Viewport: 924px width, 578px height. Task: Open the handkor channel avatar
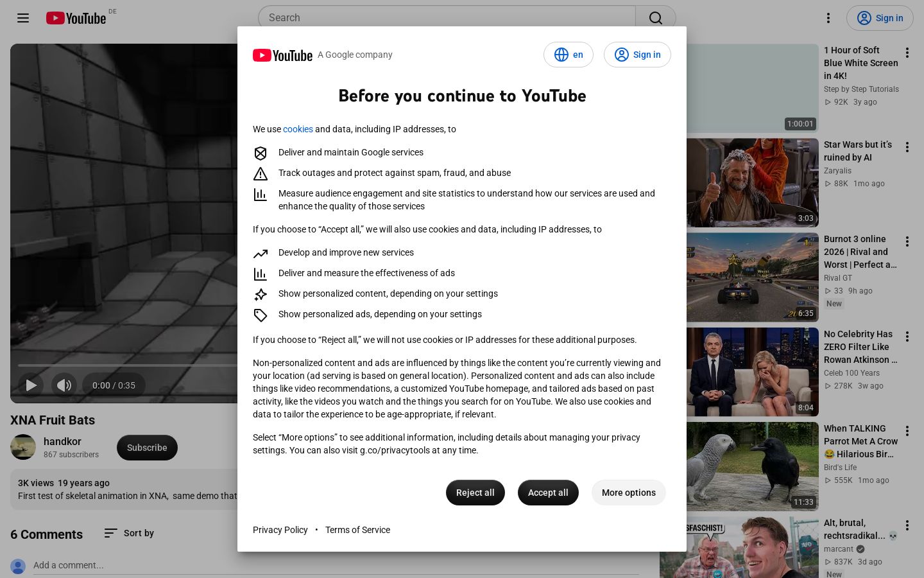pyautogui.click(x=23, y=448)
